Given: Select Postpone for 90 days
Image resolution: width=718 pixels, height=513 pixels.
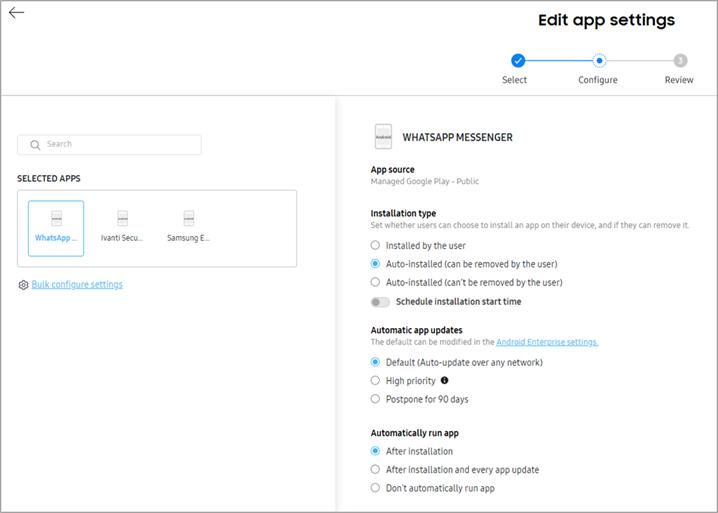Looking at the screenshot, I should click(375, 398).
